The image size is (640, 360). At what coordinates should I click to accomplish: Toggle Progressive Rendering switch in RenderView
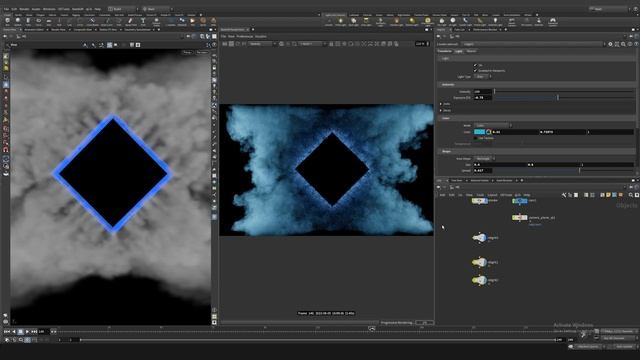pos(424,322)
